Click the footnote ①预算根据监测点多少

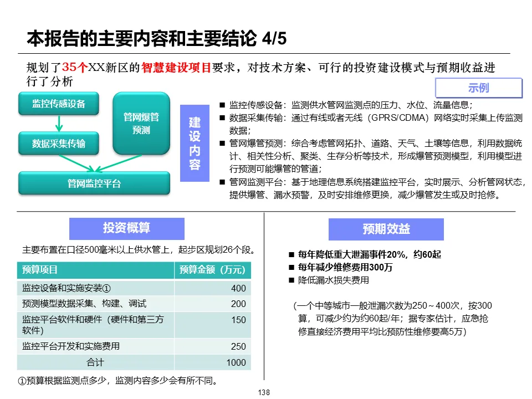click(117, 381)
